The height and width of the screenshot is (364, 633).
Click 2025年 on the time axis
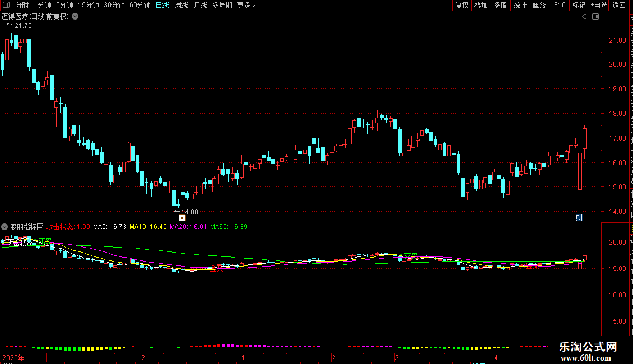[x=13, y=357]
